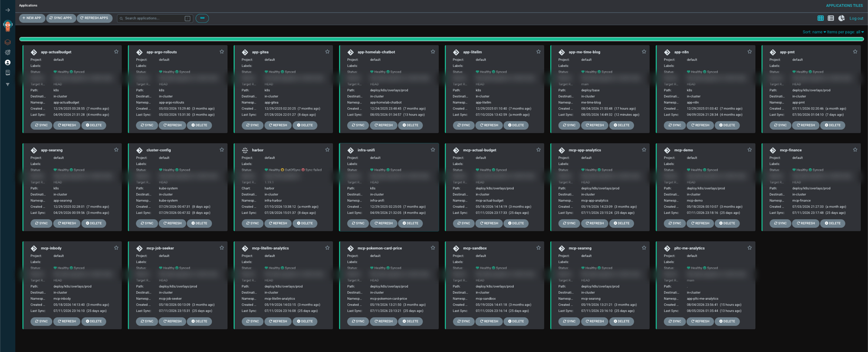Viewport: 868px width, 352px height.
Task: Refresh the mcp-finance application
Action: 806,223
